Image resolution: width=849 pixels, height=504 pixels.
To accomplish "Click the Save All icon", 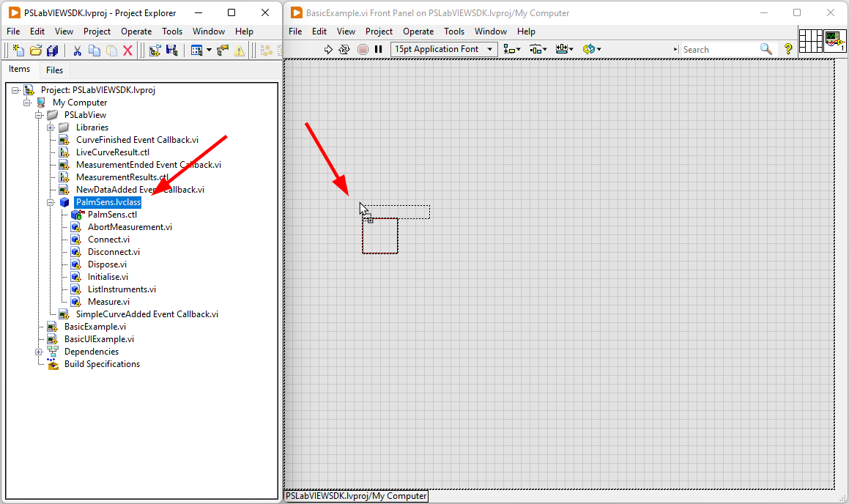I will [52, 51].
